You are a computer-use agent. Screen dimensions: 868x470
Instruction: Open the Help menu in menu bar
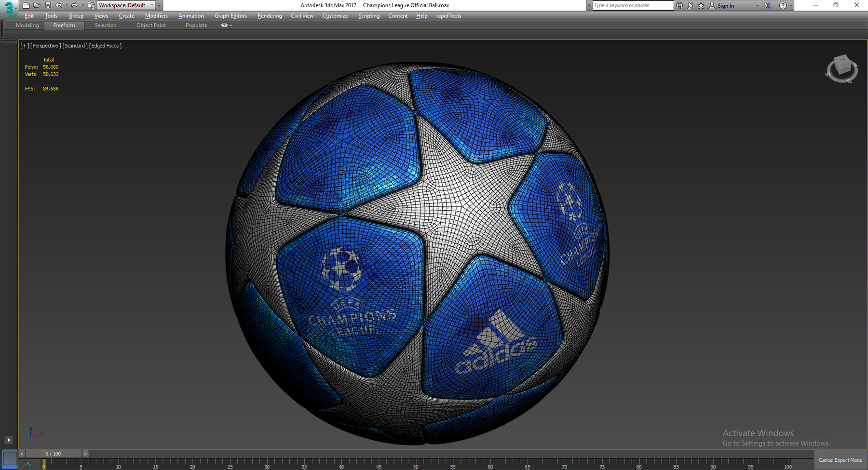pyautogui.click(x=422, y=16)
